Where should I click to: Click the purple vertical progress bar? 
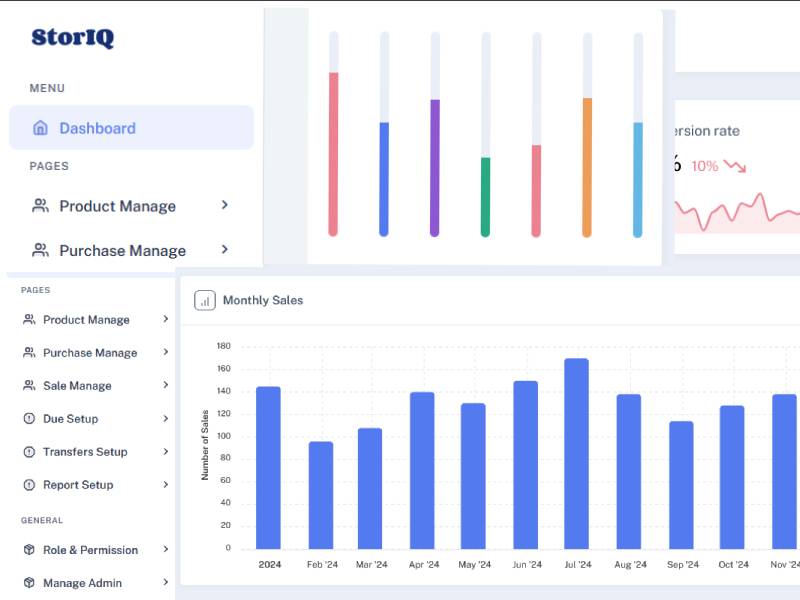tap(435, 167)
